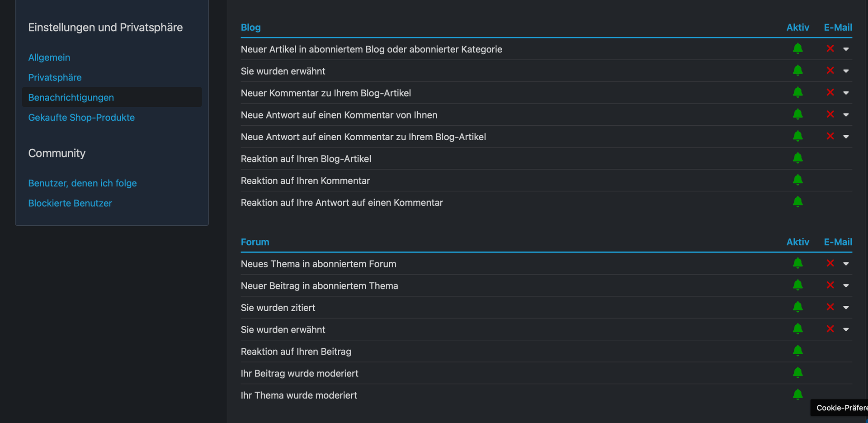
Task: Click bell for 'Sie wurden zitiert'
Action: (798, 307)
